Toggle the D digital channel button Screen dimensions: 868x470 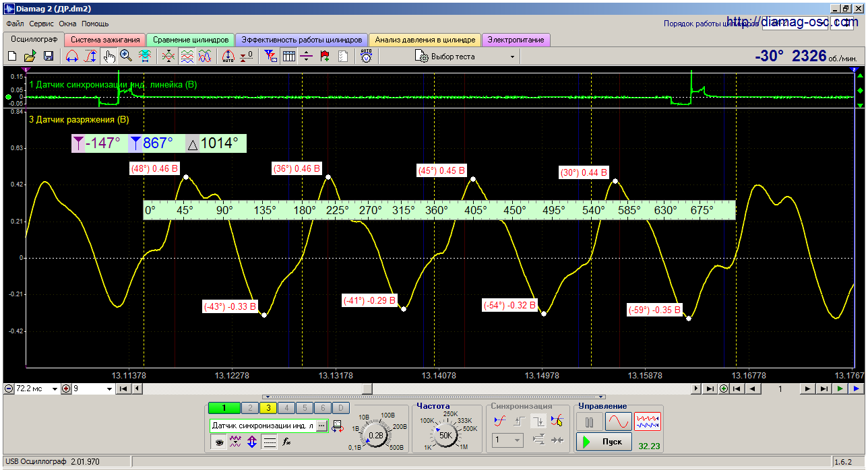coord(342,408)
